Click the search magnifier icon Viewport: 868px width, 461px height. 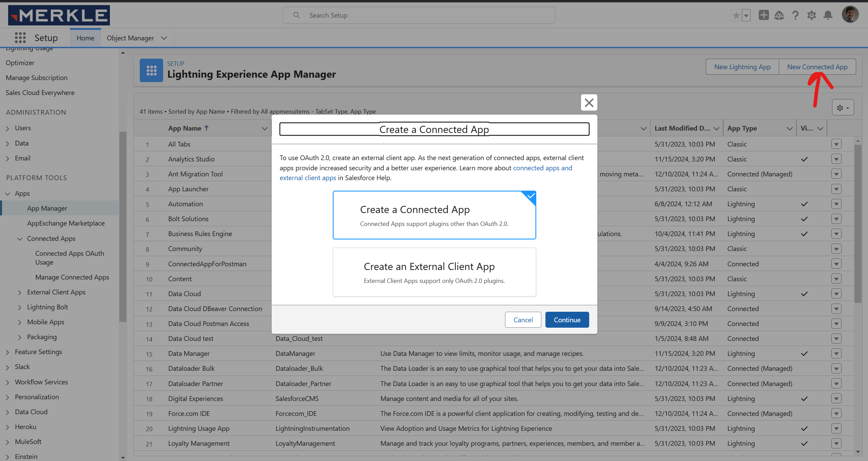point(296,15)
